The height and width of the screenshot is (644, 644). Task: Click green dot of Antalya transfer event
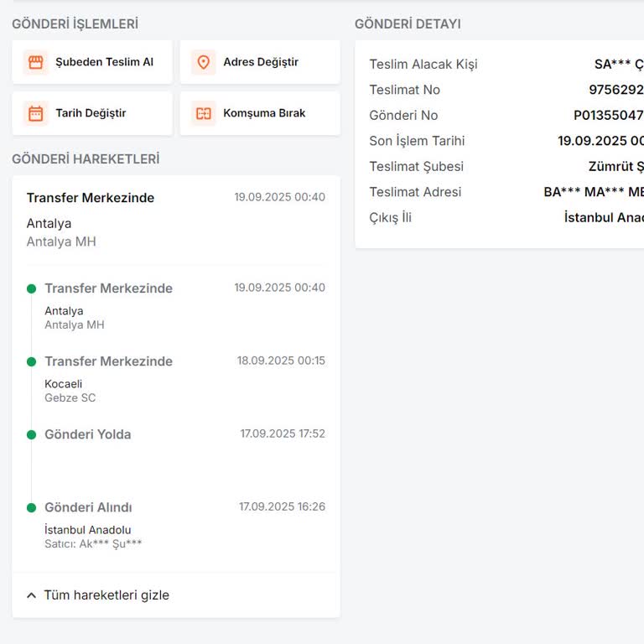(x=31, y=288)
